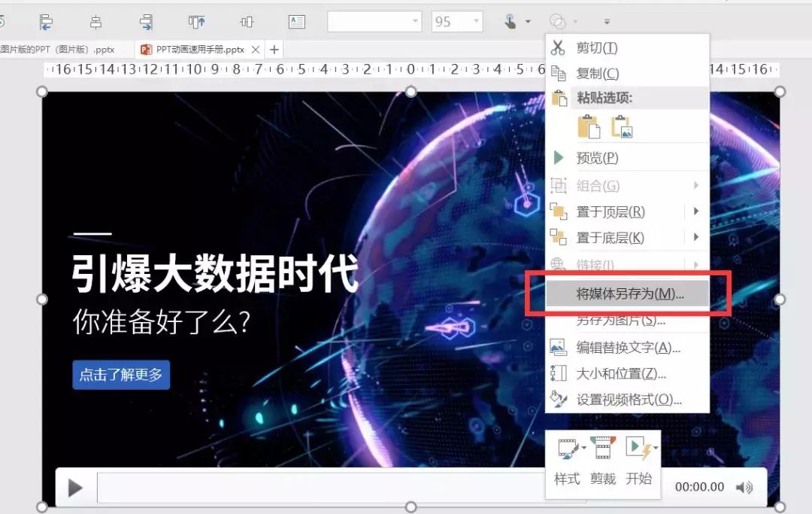
Task: Click the video playback progress bar
Action: tap(301, 487)
